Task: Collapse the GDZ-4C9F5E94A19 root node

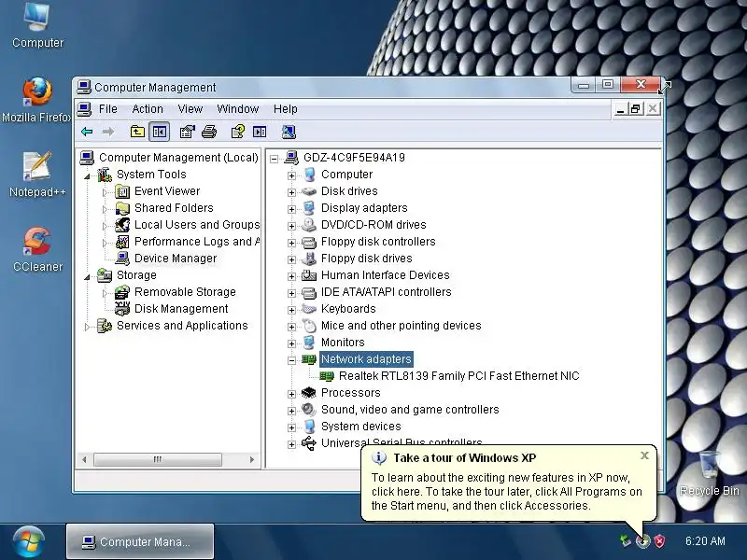Action: coord(274,159)
